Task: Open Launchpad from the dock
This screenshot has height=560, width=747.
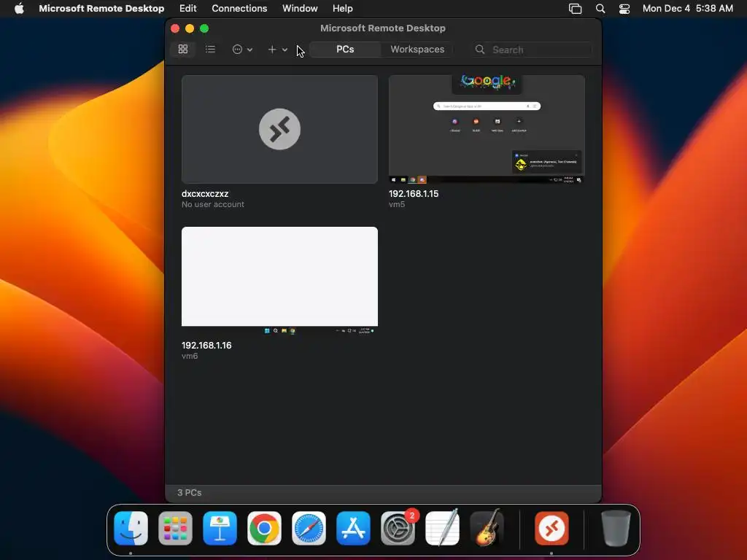Action: [175, 528]
